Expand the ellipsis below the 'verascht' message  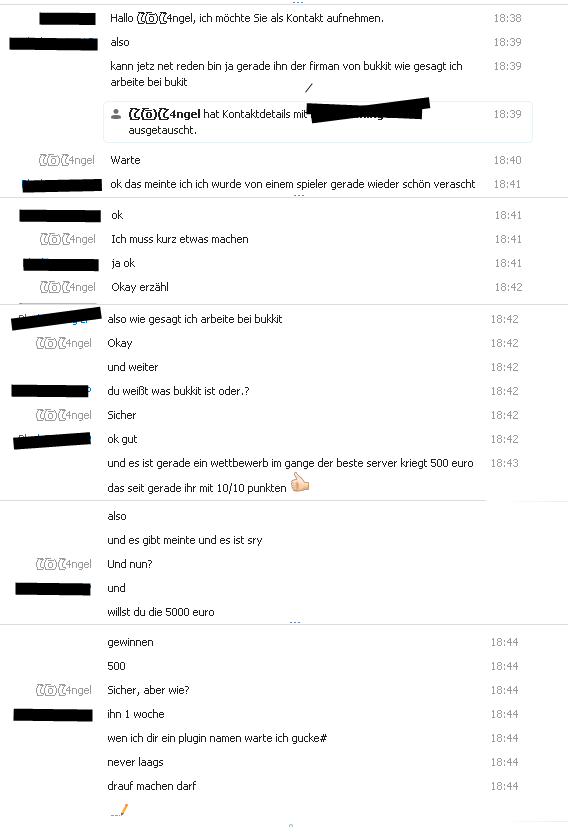[x=299, y=196]
